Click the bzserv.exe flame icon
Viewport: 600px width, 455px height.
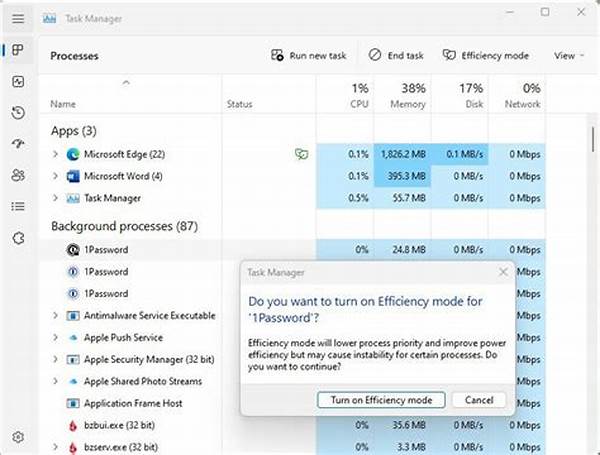click(73, 447)
